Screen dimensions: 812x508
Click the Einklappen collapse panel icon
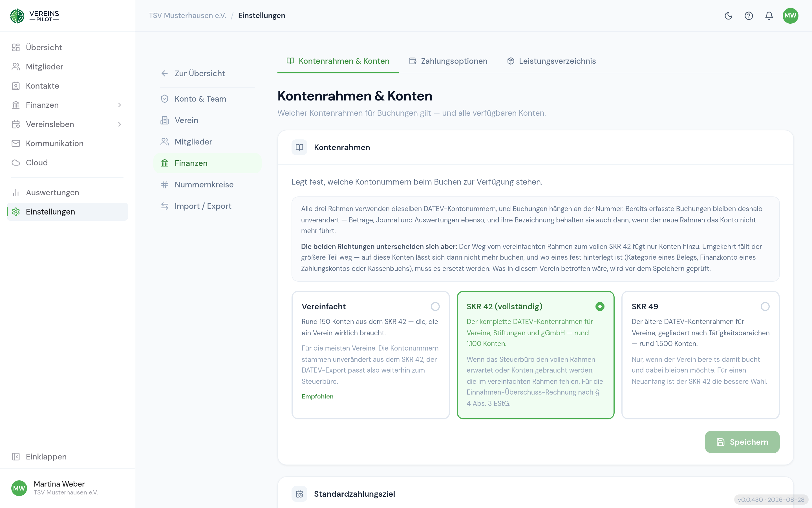pos(16,457)
